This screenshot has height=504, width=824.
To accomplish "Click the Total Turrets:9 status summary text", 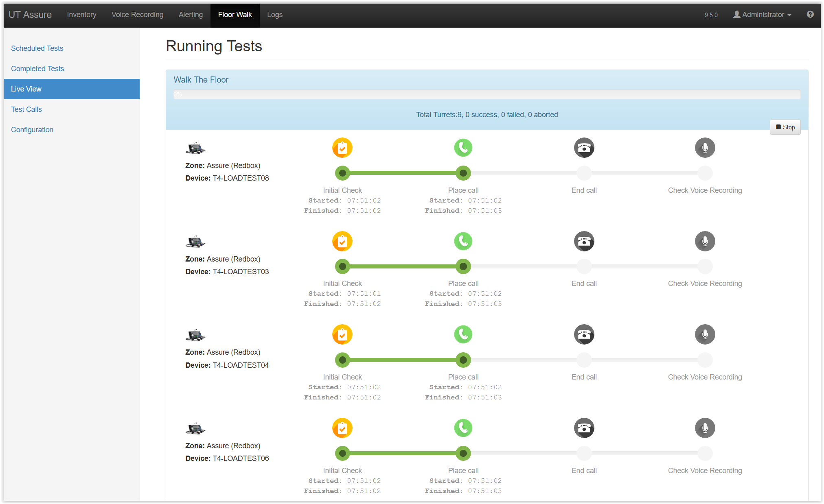I will (487, 115).
